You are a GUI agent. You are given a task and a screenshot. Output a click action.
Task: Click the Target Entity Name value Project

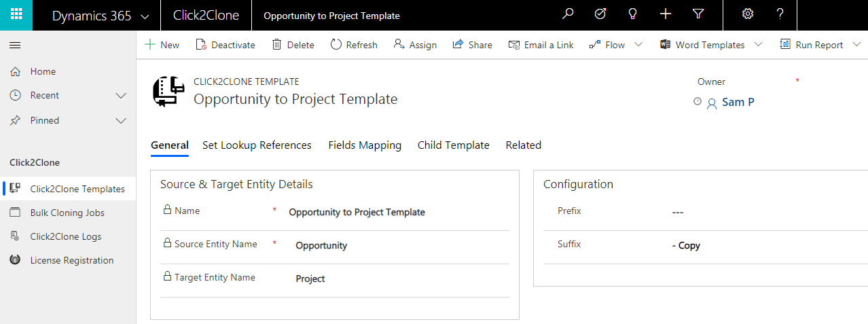point(310,278)
